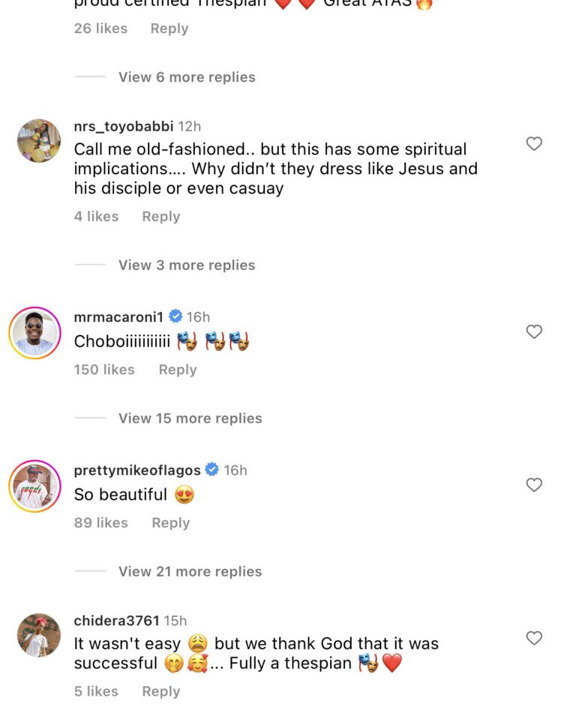576x728 pixels.
Task: View who liked: '150 likes'
Action: coord(104,369)
